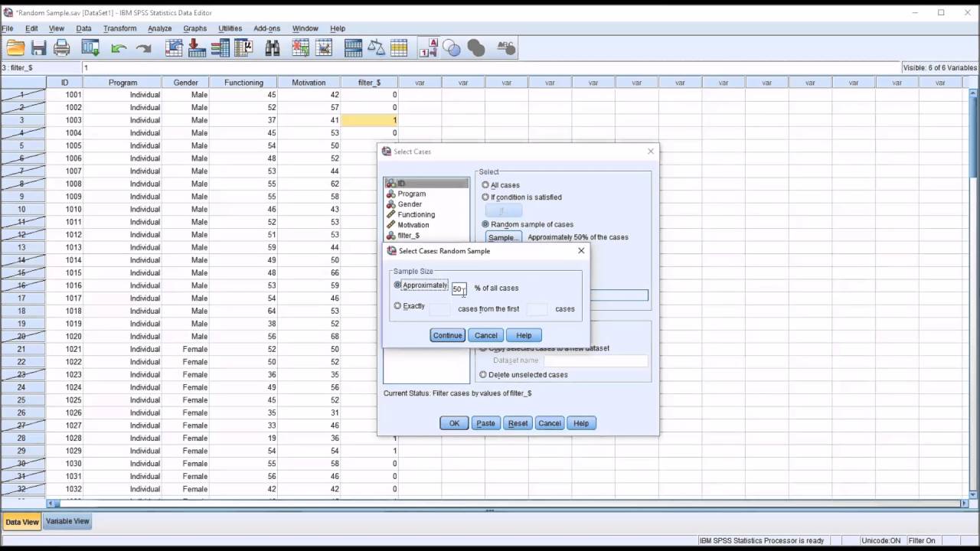Switch to the Data View tab
Viewport: 980px width, 551px height.
(x=21, y=522)
